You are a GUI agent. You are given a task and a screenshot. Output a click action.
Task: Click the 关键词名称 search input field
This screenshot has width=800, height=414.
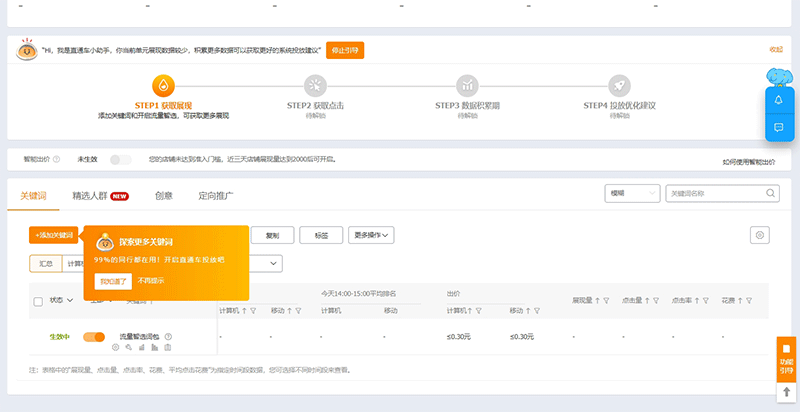click(715, 193)
